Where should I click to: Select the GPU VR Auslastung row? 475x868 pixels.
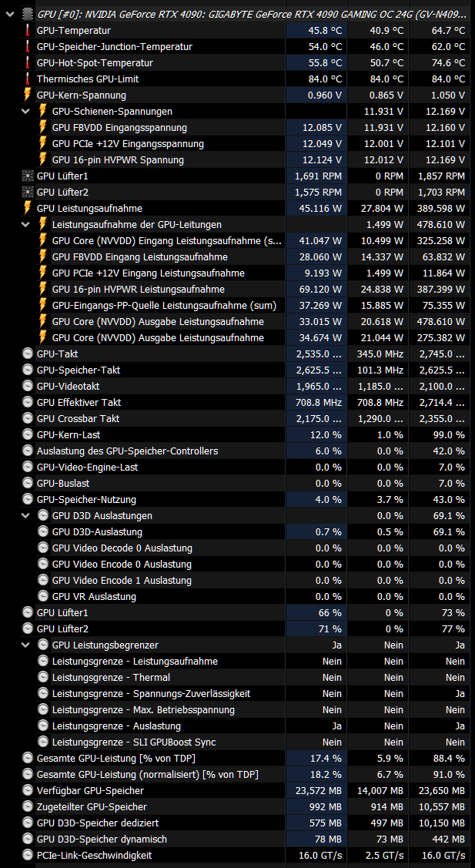[94, 596]
